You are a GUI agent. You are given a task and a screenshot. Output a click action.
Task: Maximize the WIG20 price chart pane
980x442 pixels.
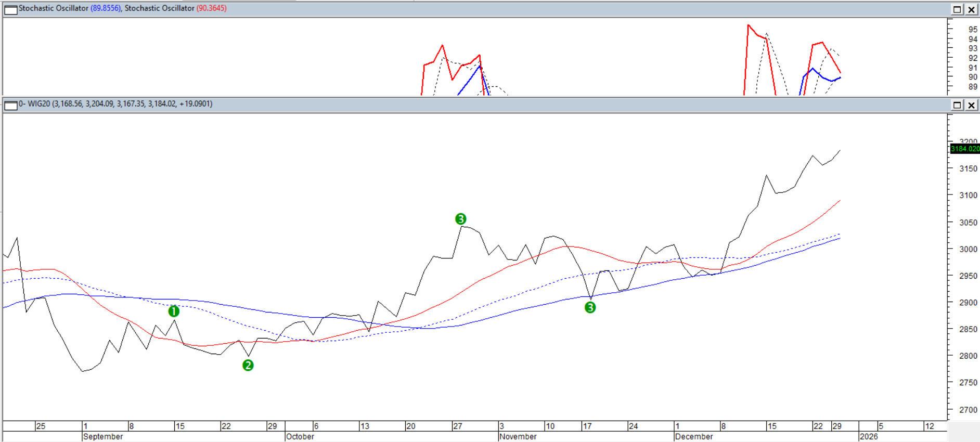click(957, 105)
